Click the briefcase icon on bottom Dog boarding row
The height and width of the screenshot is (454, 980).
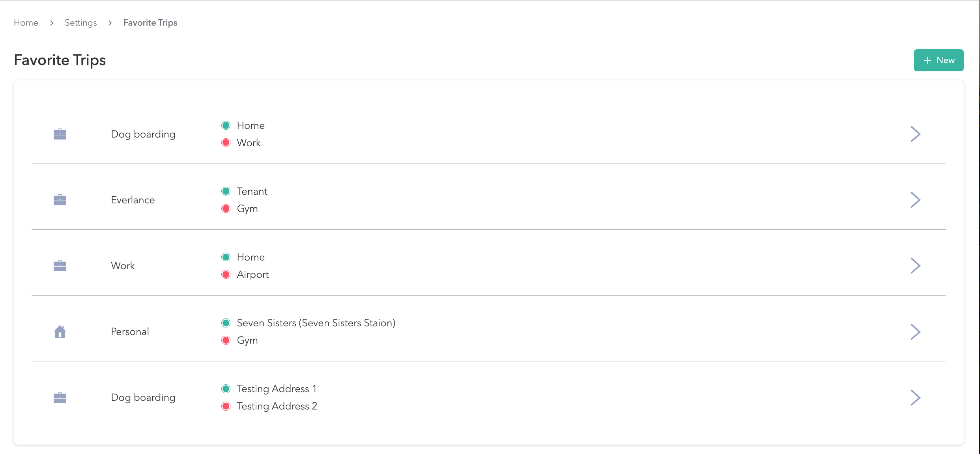click(60, 397)
